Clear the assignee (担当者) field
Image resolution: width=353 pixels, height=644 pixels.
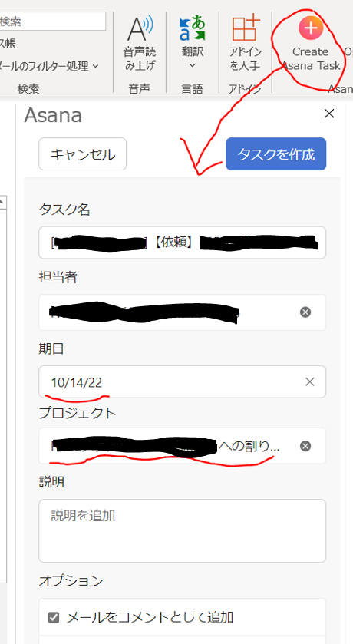tap(305, 312)
